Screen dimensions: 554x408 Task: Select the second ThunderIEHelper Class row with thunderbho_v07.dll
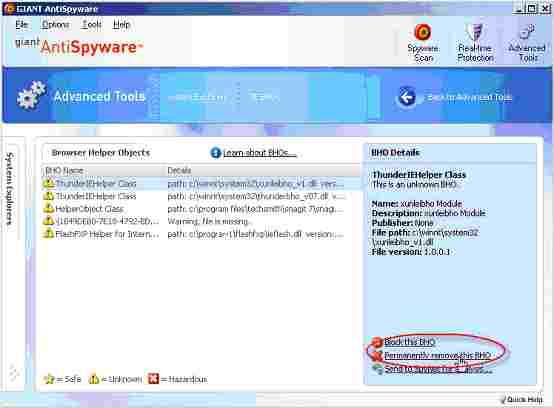[201, 196]
